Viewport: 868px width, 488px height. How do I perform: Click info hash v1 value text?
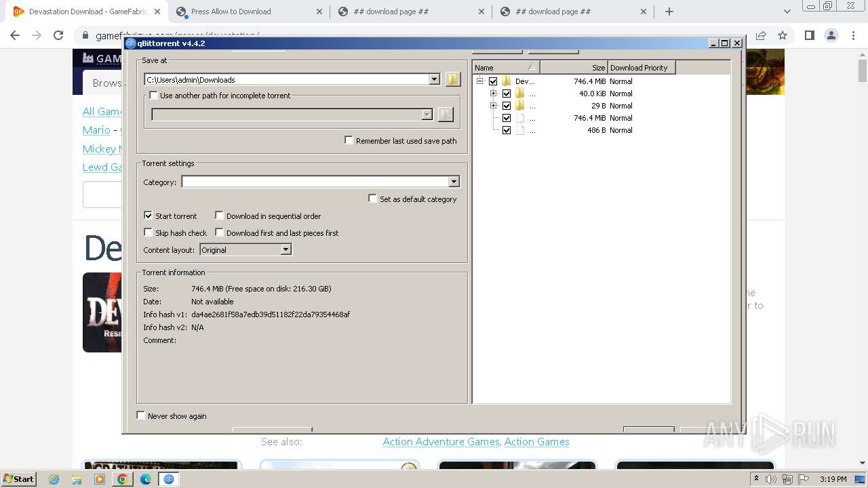pos(271,314)
